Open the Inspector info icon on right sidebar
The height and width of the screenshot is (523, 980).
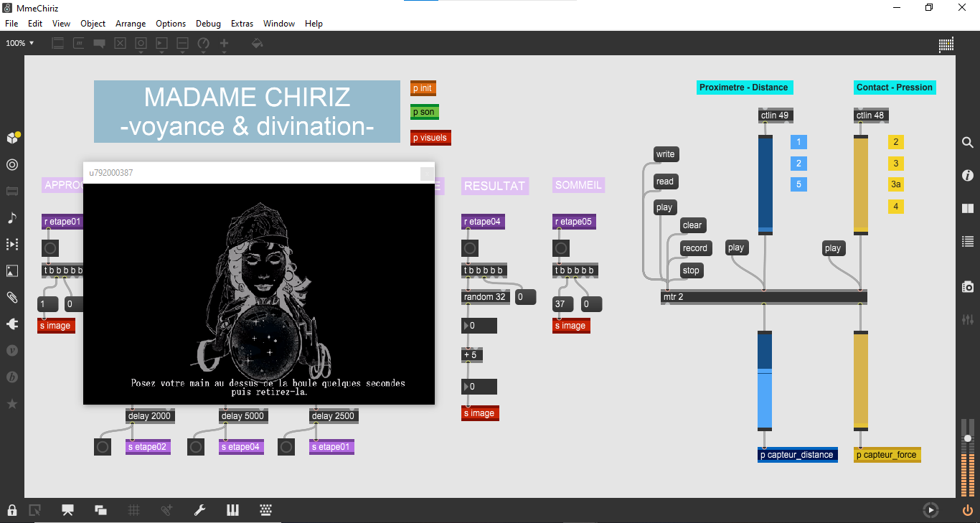tap(968, 175)
